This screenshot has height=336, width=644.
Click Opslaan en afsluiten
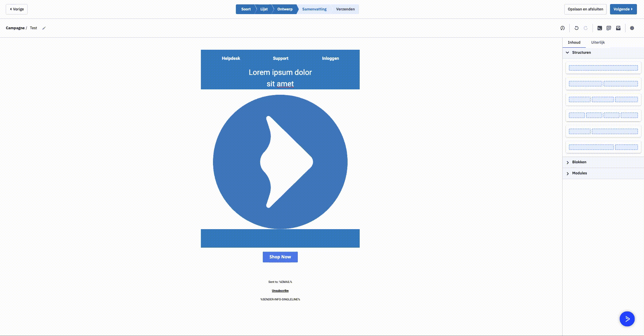585,9
